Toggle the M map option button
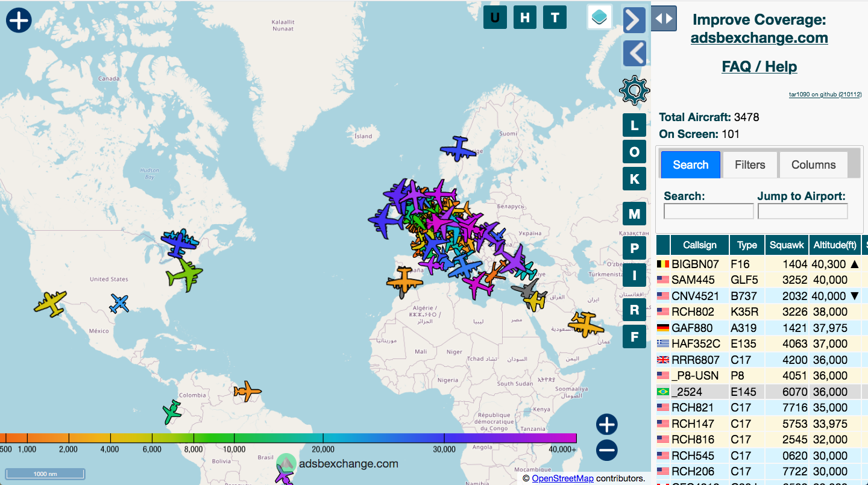Viewport: 868px width, 485px height. tap(634, 214)
